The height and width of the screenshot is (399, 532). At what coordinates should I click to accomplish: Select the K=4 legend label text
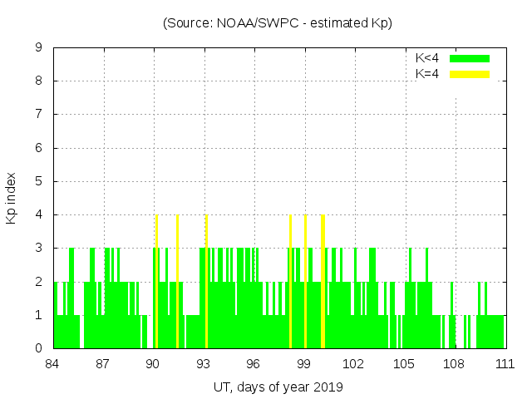pos(427,74)
